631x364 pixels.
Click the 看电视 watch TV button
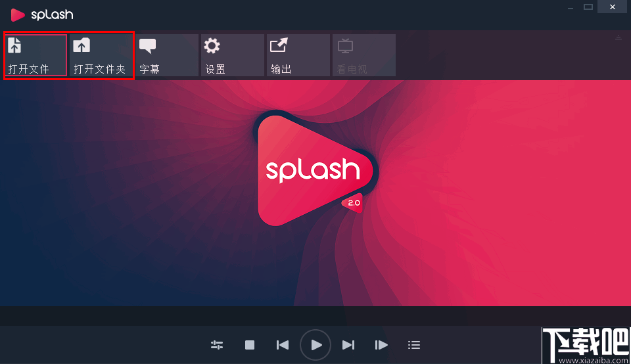(x=364, y=55)
